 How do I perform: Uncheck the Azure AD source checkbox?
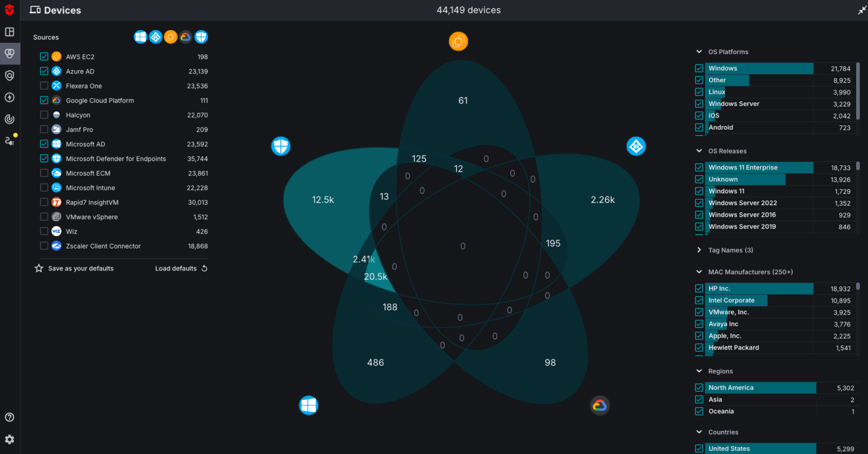pos(44,71)
